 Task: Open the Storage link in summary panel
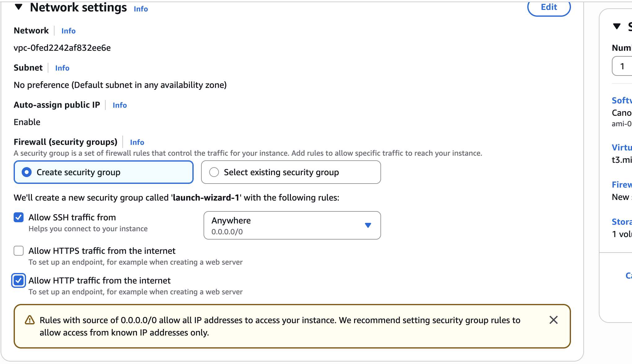click(x=621, y=222)
